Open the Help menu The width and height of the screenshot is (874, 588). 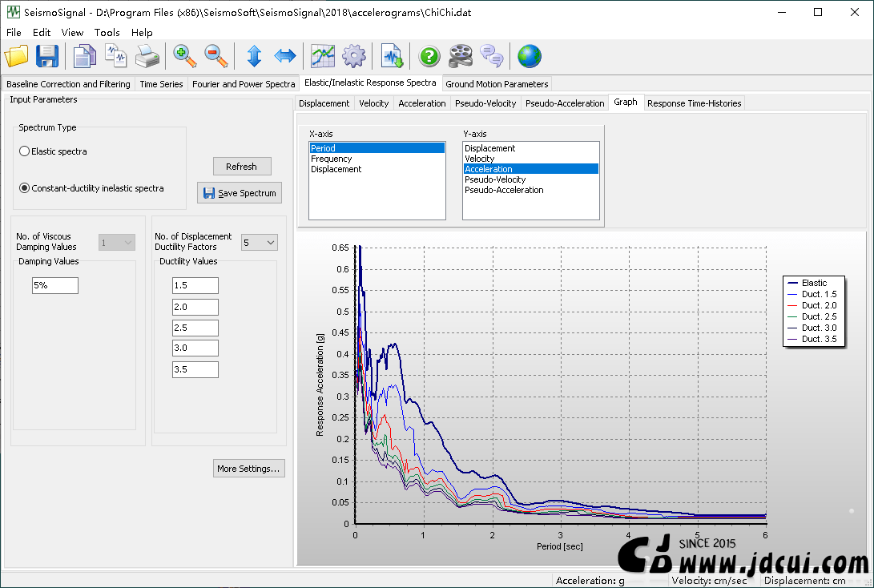tap(142, 32)
